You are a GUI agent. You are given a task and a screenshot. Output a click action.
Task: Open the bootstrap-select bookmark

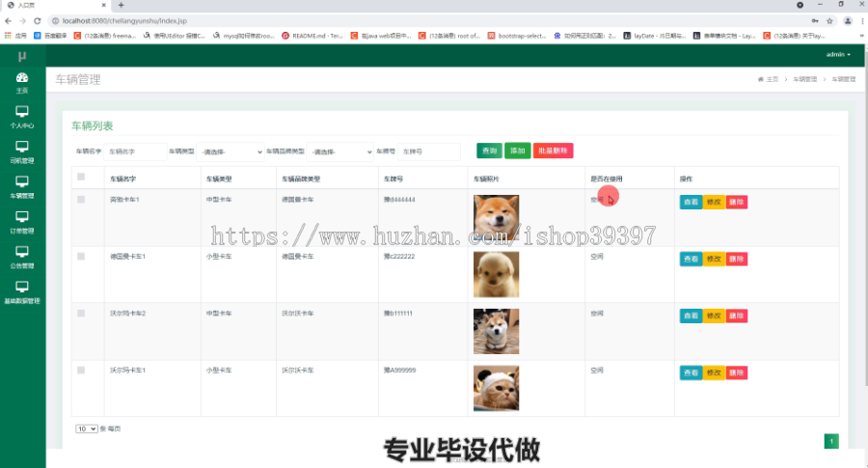[x=517, y=36]
